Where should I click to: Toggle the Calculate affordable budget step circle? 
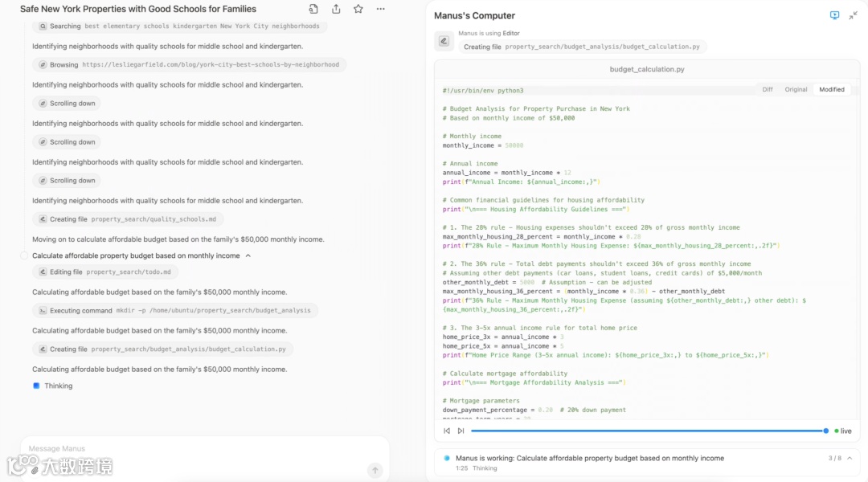[24, 255]
